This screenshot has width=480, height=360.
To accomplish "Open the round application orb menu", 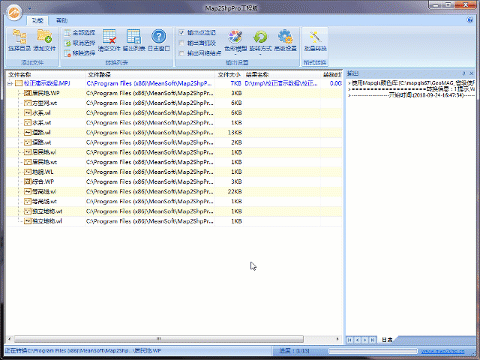I will coord(14,12).
